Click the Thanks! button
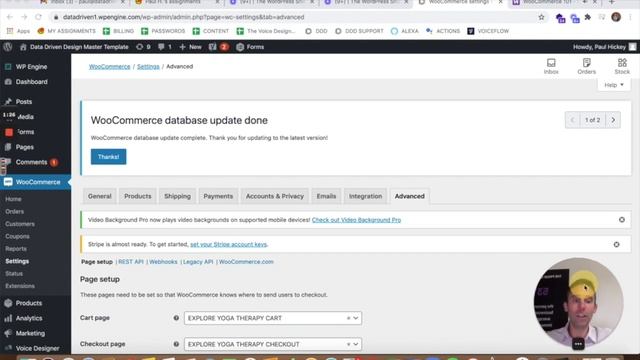 click(109, 157)
